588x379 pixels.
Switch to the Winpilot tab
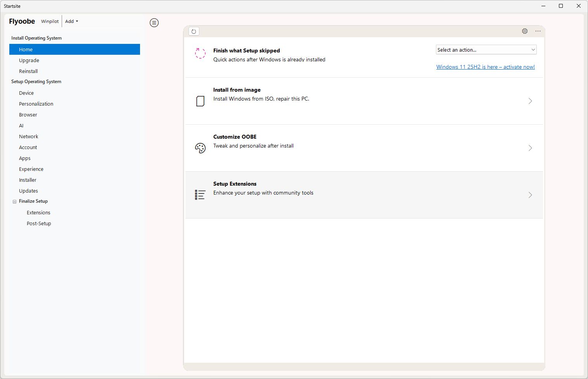pyautogui.click(x=50, y=21)
